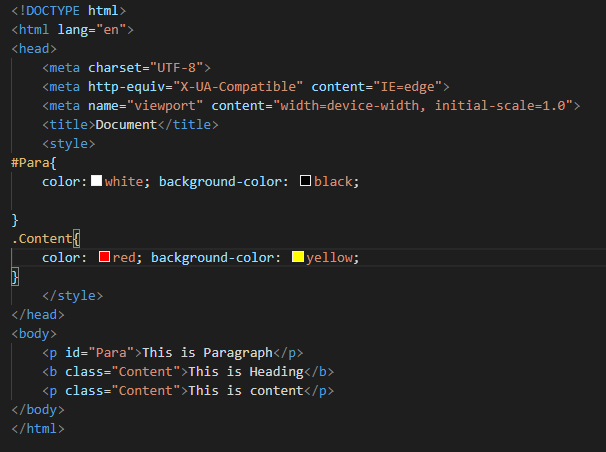Click the 'This is content' text
The width and height of the screenshot is (606, 452).
[246, 391]
